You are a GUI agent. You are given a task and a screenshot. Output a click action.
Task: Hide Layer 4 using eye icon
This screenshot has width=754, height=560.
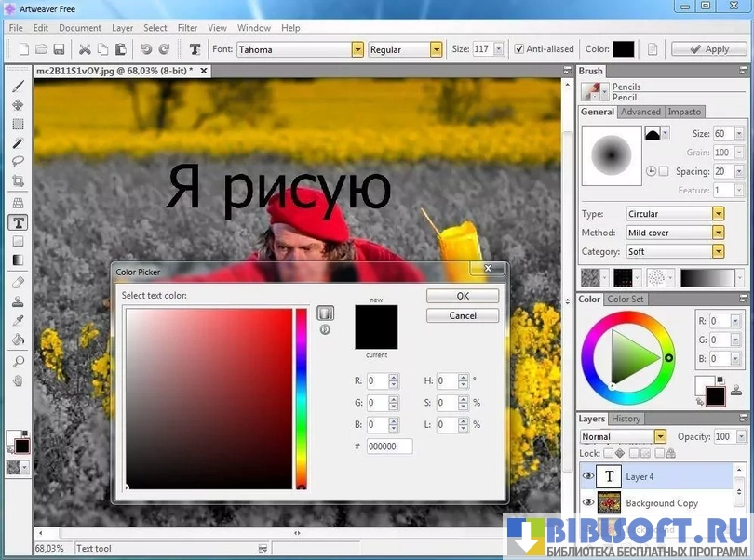coord(587,476)
